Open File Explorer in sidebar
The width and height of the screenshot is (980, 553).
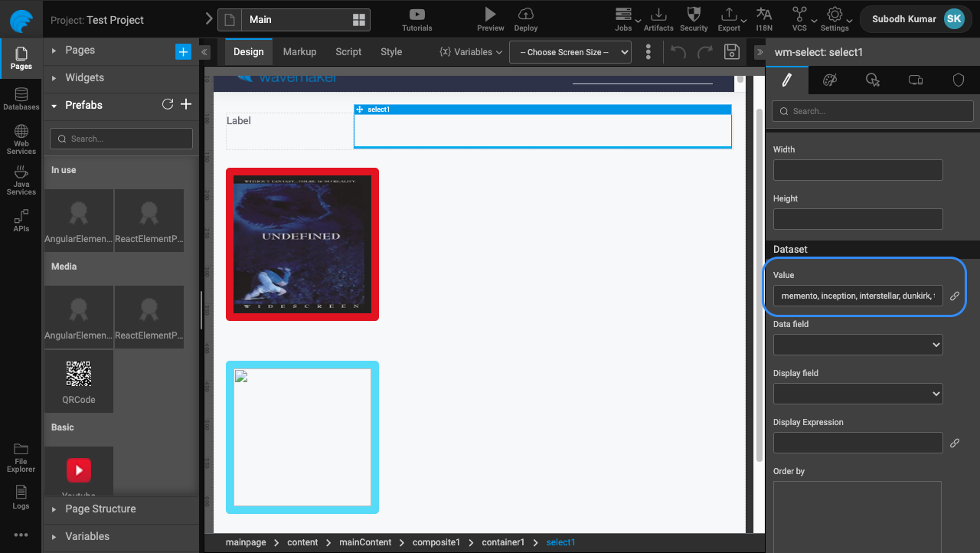coord(21,456)
